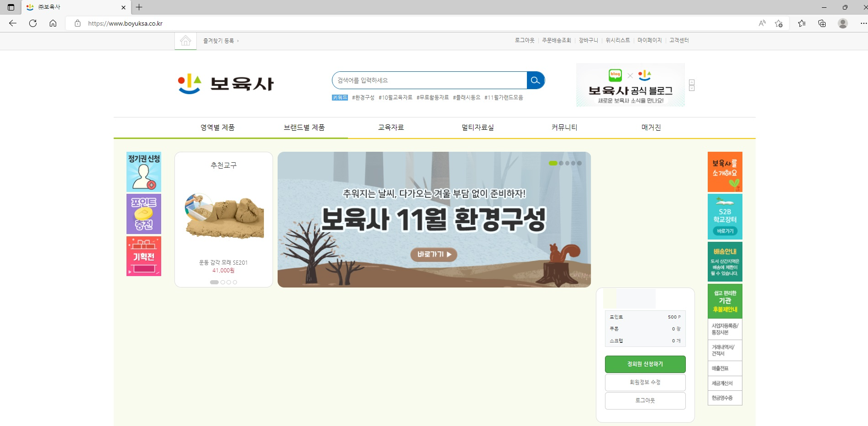Add this page to favorites star icon
This screenshot has width=868, height=426.
(x=779, y=23)
